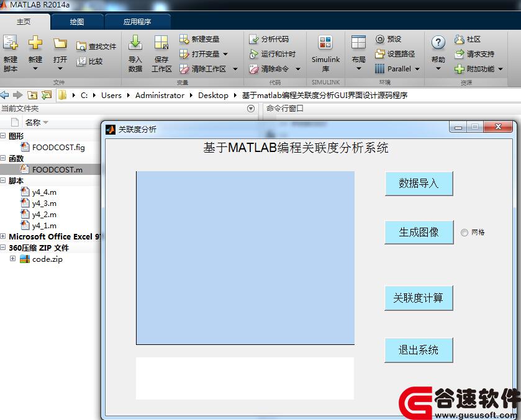Click the Find Files (查找文件) icon
Image resolution: width=521 pixels, height=420 pixels.
(x=81, y=47)
